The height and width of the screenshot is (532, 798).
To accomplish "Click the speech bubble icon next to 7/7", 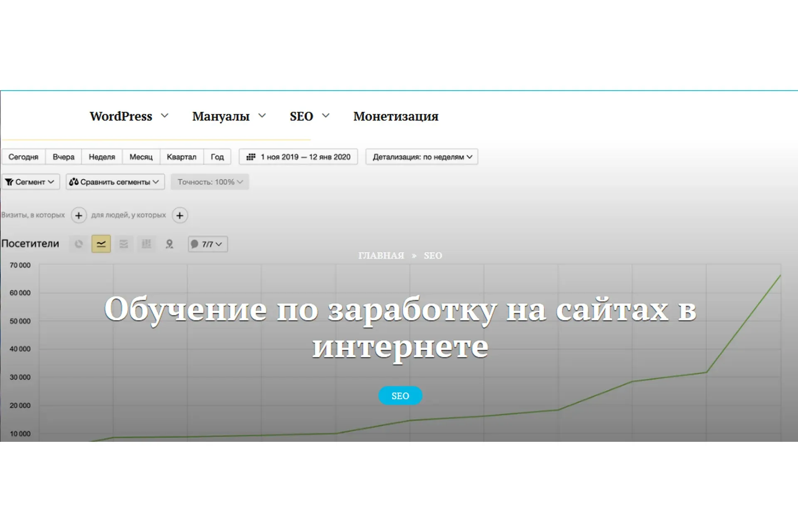I will (195, 244).
